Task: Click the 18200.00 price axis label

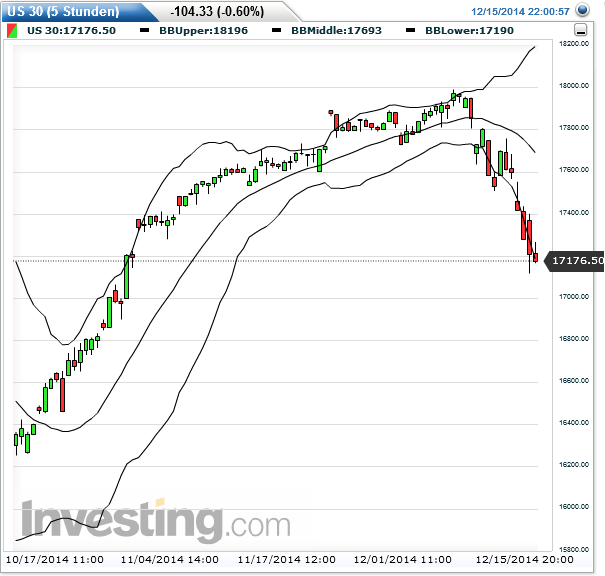Action: tap(574, 44)
